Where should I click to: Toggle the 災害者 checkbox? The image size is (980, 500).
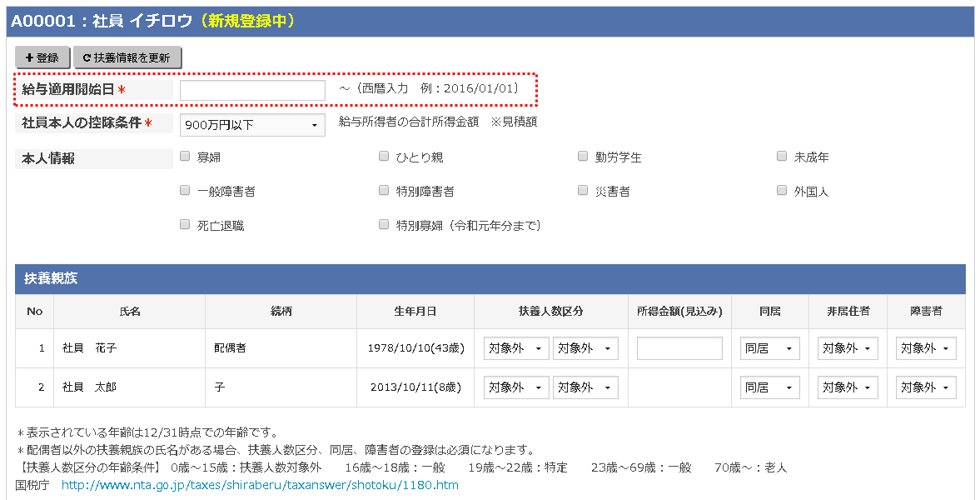[x=582, y=189]
